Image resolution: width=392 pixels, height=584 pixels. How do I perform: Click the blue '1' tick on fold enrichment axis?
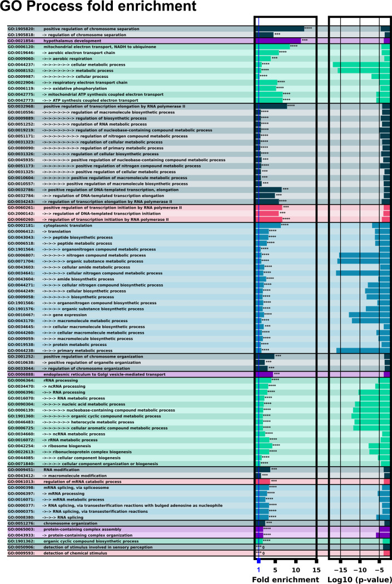259,570
